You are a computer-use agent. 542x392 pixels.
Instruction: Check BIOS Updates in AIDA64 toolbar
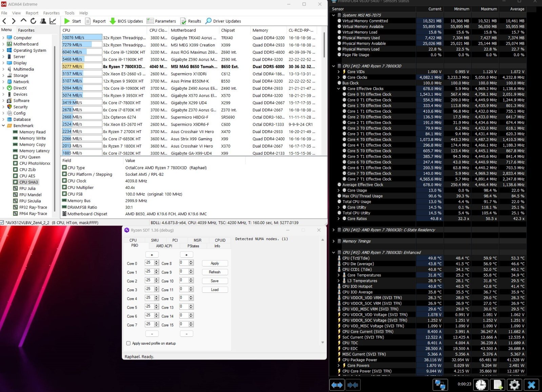pyautogui.click(x=126, y=21)
